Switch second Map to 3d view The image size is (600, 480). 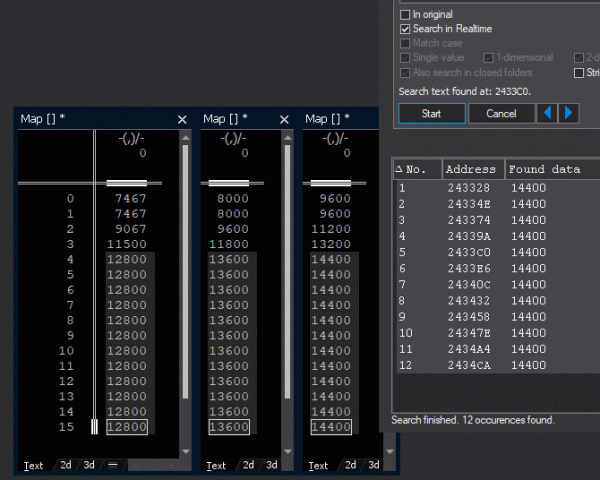(x=272, y=465)
